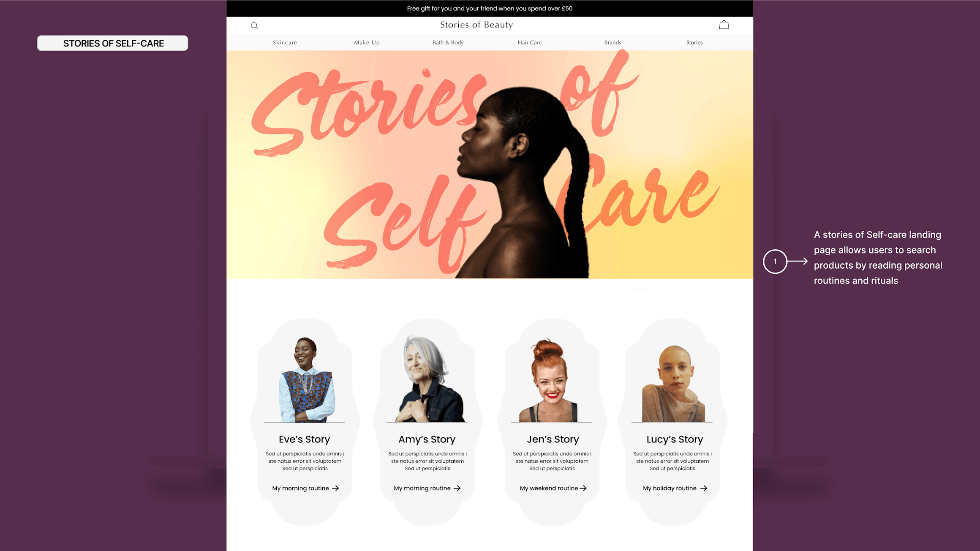The height and width of the screenshot is (551, 980).
Task: Switch to the Stories nav item
Action: click(694, 42)
